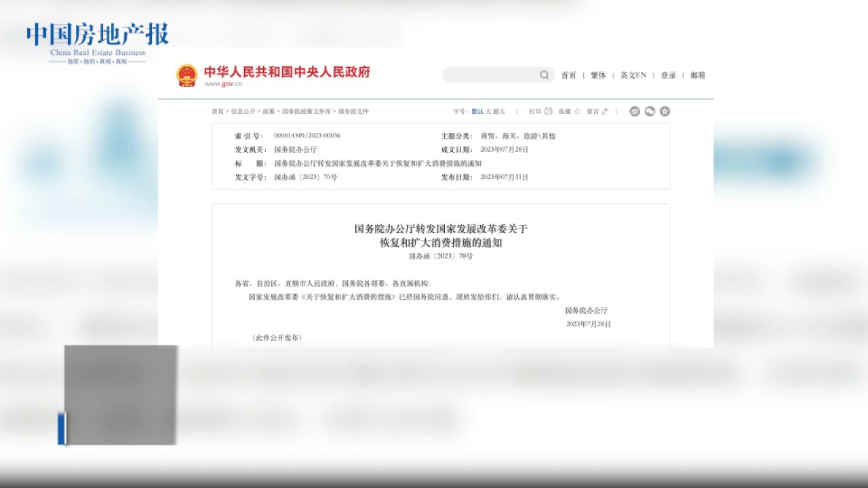Share via the Weibo icon
This screenshot has width=868, height=488.
635,111
